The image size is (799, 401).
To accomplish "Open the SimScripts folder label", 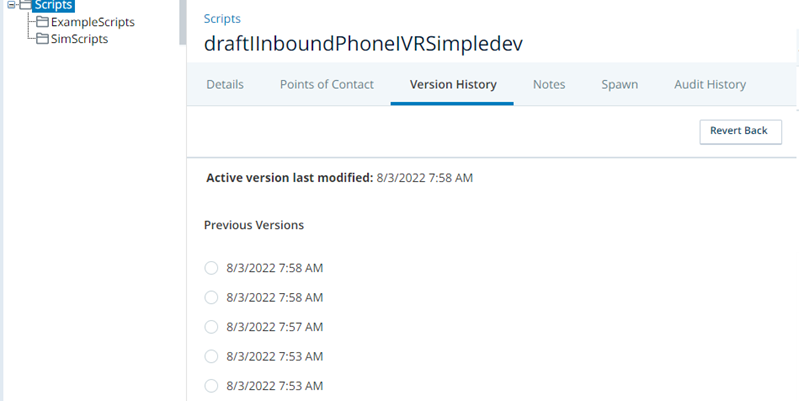I will pyautogui.click(x=79, y=39).
